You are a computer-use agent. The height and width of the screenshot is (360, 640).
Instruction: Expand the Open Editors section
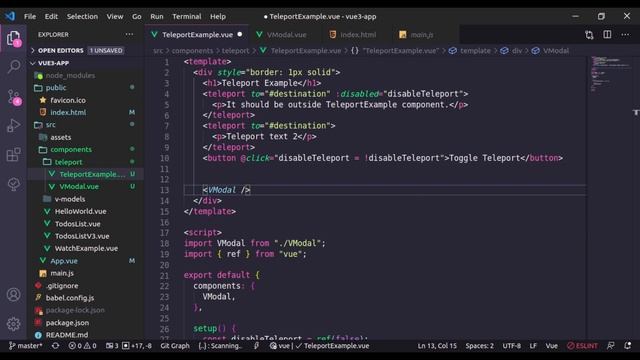click(x=86, y=51)
